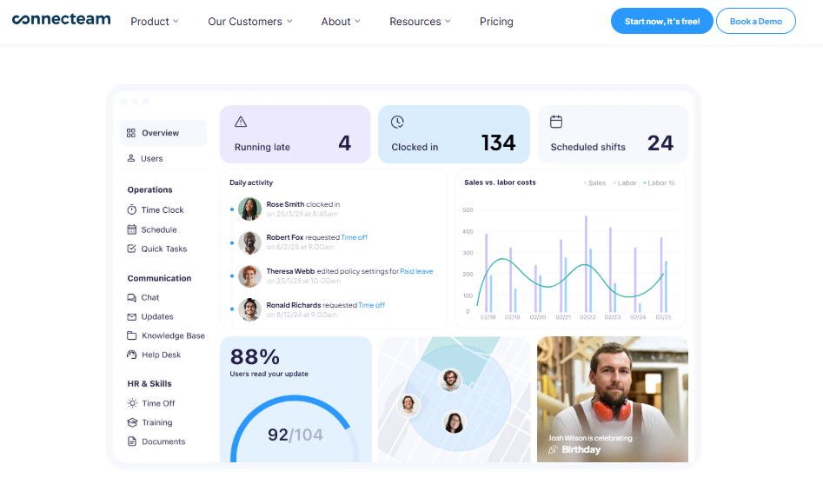Image resolution: width=823 pixels, height=504 pixels.
Task: Expand the Resources dropdown menu
Action: pyautogui.click(x=420, y=22)
